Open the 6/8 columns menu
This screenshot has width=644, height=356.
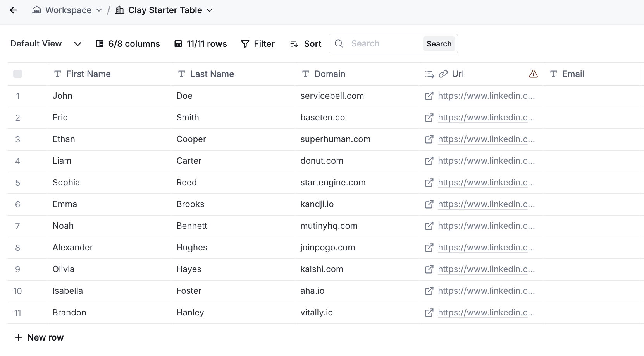click(128, 44)
